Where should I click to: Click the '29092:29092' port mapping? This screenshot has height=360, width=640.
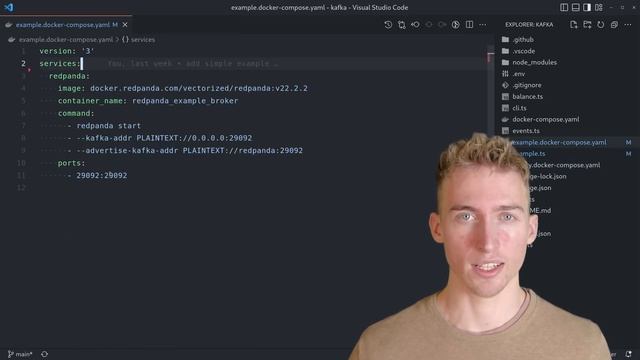pos(102,176)
